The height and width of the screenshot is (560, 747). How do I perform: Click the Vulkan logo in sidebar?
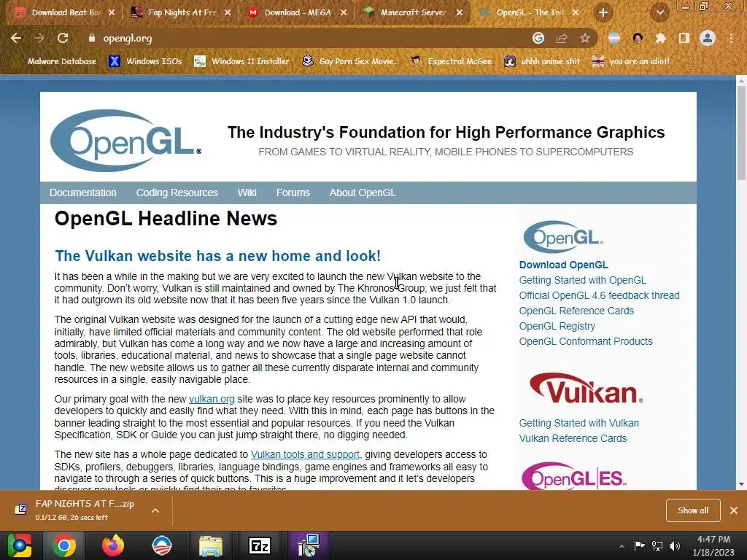pyautogui.click(x=586, y=388)
